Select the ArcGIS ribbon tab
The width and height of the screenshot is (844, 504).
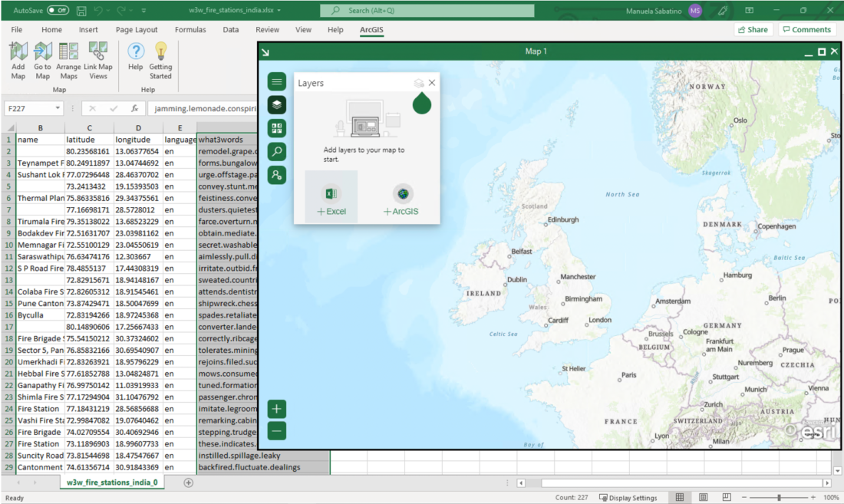(x=371, y=30)
